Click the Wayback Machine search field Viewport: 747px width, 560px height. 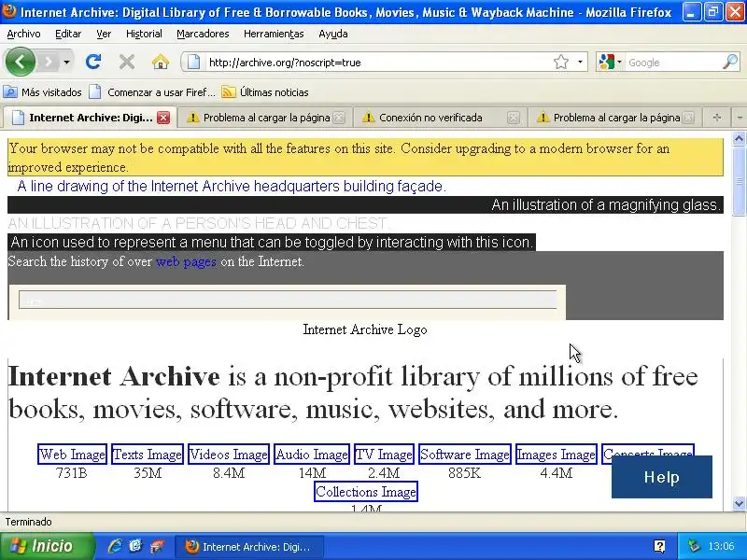point(288,300)
